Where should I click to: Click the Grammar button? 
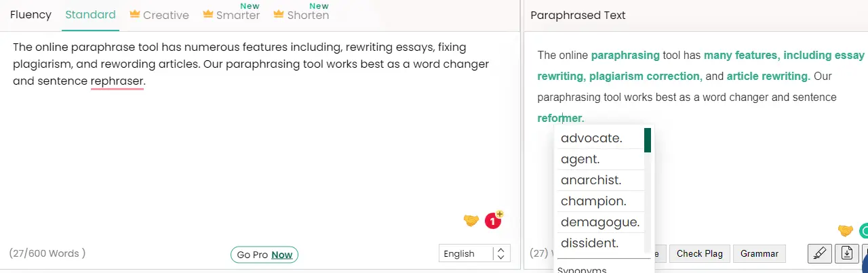(x=759, y=254)
